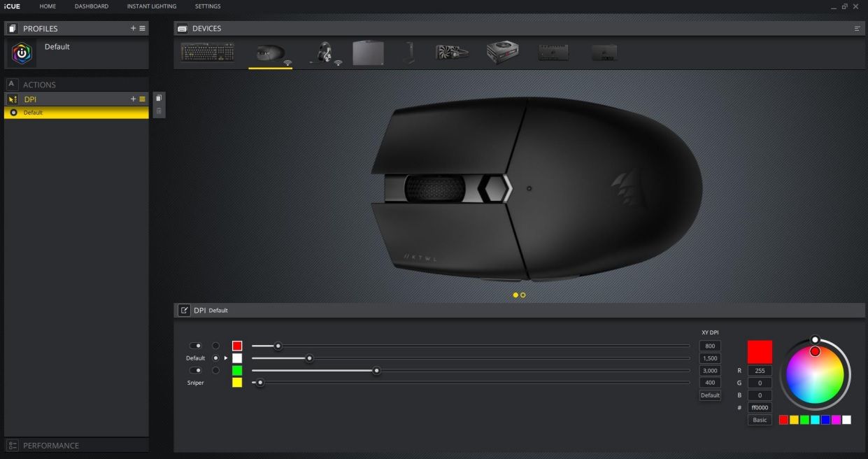Click the edit icon beside DPI Default
The width and height of the screenshot is (868, 459).
[184, 310]
